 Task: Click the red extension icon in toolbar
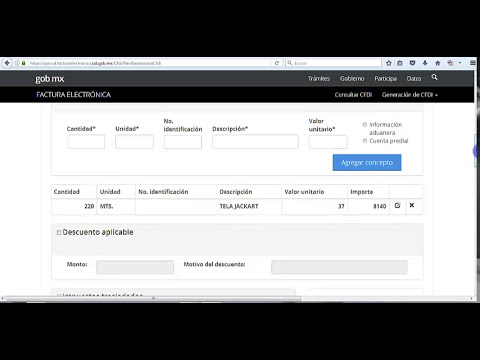click(450, 63)
